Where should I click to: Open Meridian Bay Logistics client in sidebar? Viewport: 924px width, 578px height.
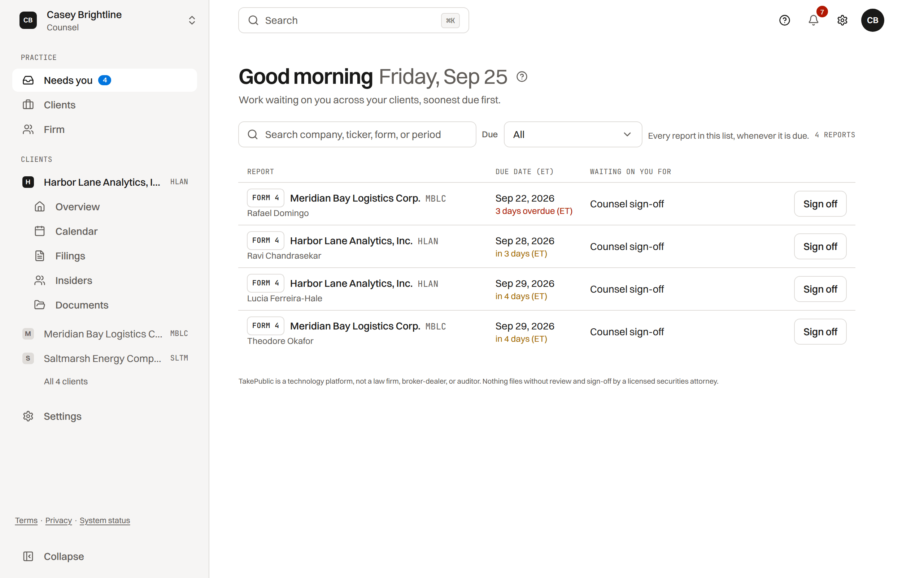pos(105,334)
